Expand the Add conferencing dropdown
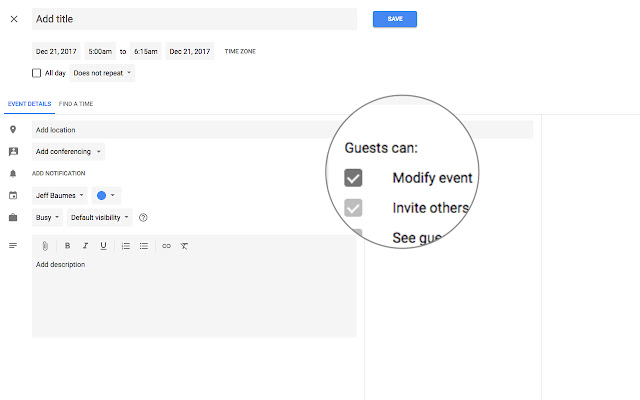The width and height of the screenshot is (640, 400). [68, 151]
